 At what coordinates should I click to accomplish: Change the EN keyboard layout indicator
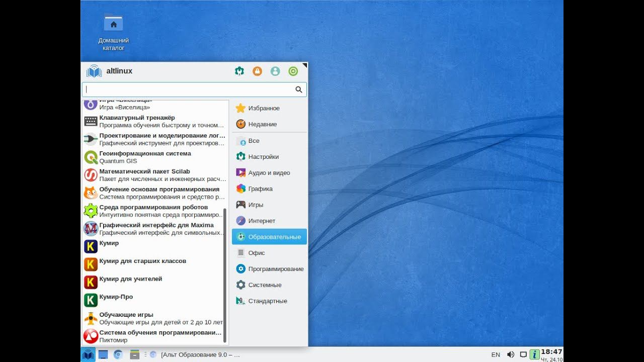coord(496,354)
